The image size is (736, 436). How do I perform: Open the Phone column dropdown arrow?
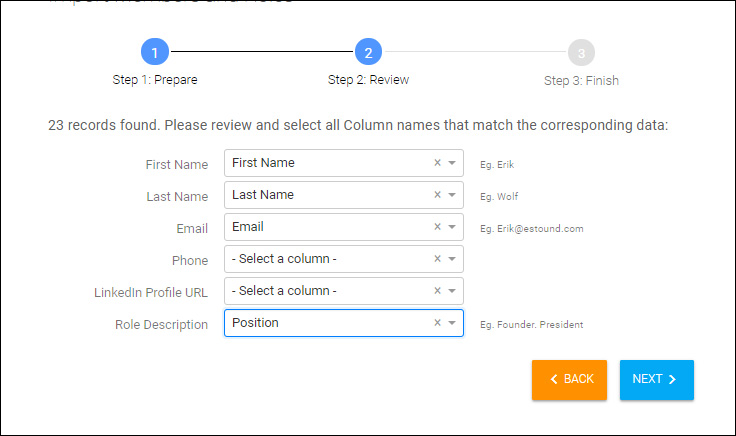click(x=452, y=259)
